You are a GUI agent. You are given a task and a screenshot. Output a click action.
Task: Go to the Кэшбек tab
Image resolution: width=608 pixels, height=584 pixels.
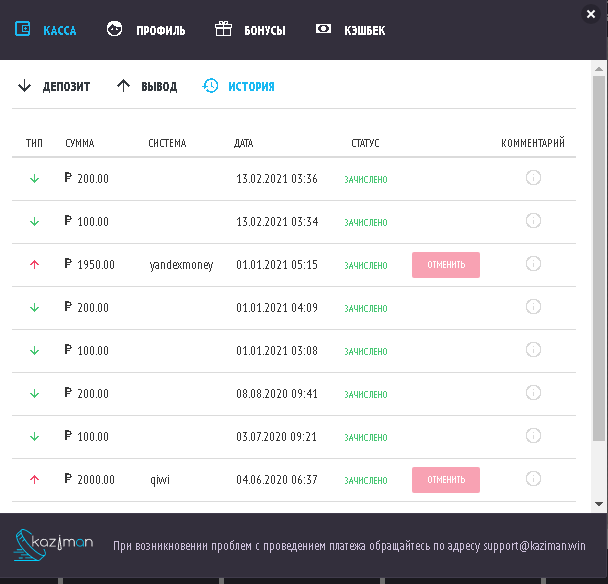[350, 30]
